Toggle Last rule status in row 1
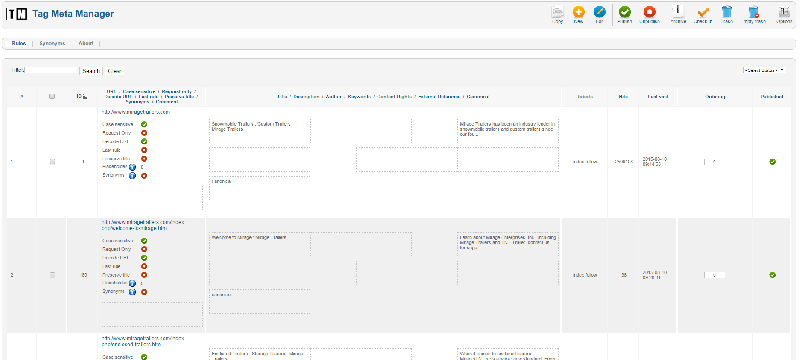Image resolution: width=800 pixels, height=360 pixels. (x=144, y=150)
